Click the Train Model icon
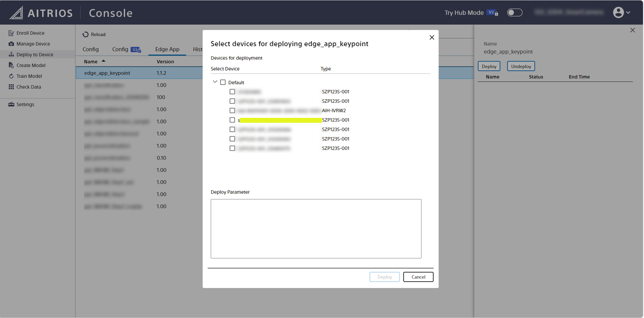 [11, 76]
